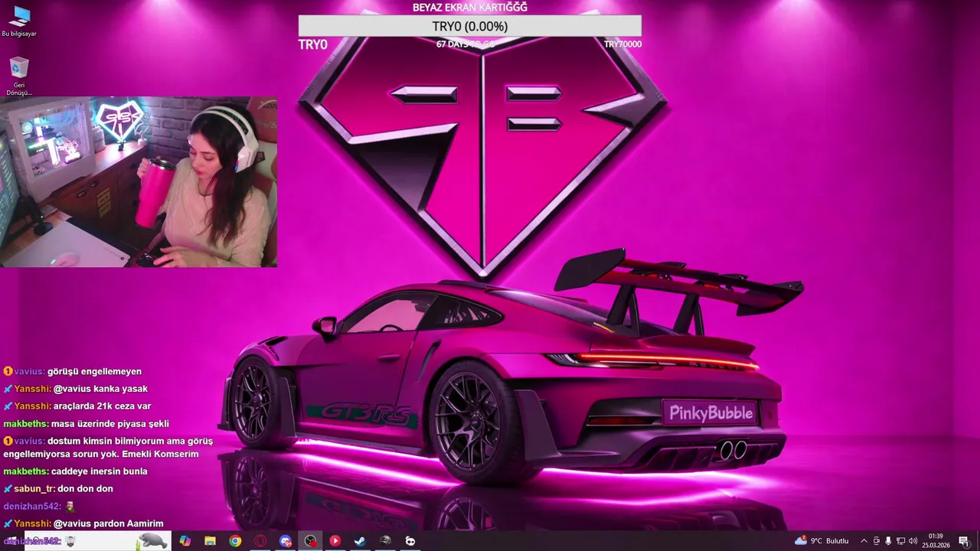Image resolution: width=980 pixels, height=551 pixels.
Task: Click chat message '@vavius pardon Aamirim'
Action: coord(108,524)
